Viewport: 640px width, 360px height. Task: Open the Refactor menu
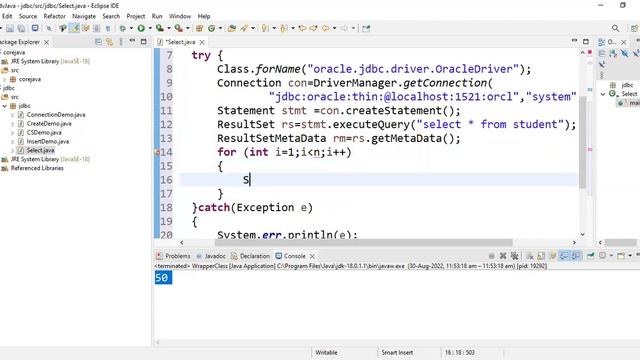pos(55,16)
